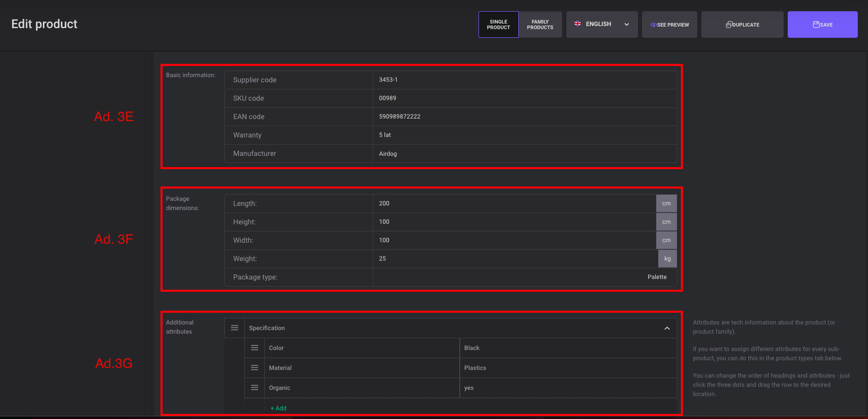This screenshot has height=419, width=868.
Task: Click the duplicate icon in the header
Action: pyautogui.click(x=729, y=25)
